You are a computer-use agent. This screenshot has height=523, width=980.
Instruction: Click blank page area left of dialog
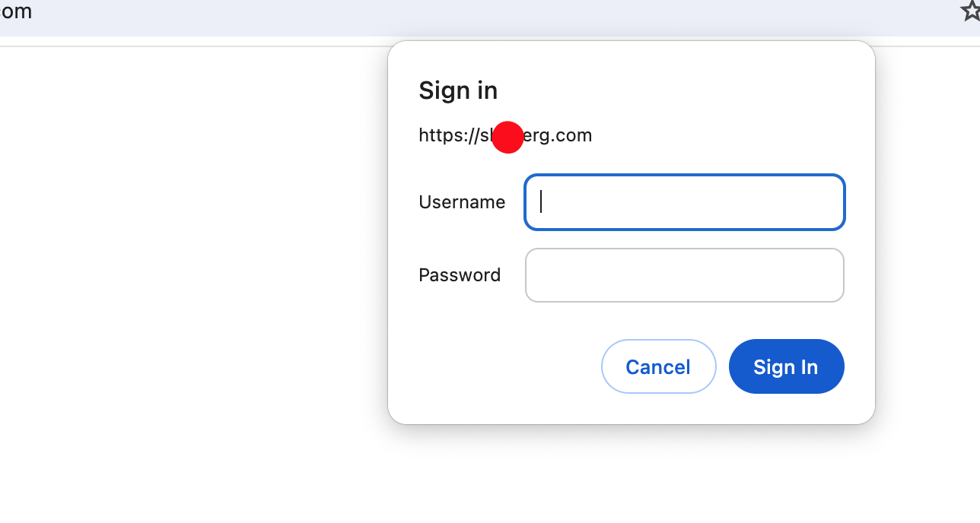(190, 266)
